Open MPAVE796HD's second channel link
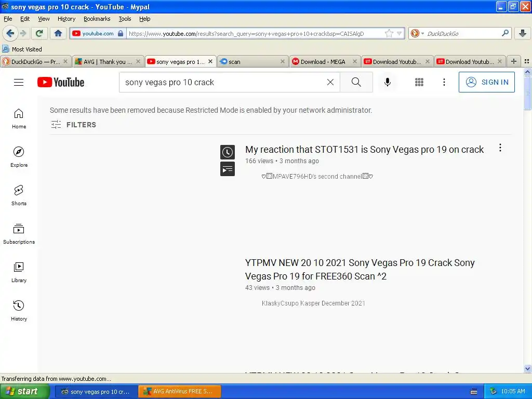This screenshot has height=399, width=532. click(317, 177)
